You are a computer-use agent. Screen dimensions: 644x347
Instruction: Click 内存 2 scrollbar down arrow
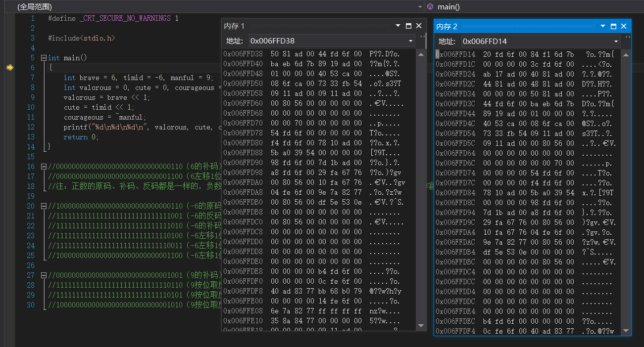[x=626, y=330]
